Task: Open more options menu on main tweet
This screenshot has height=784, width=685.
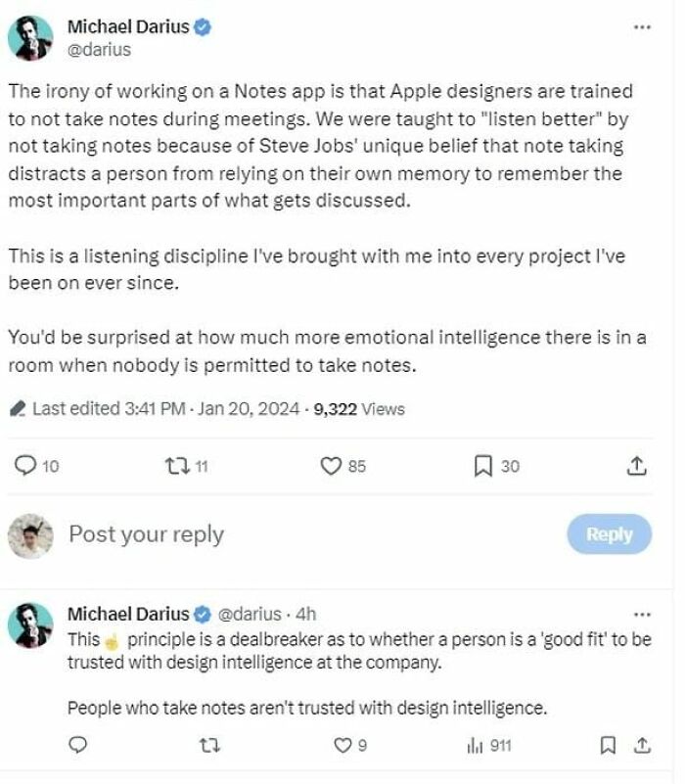Action: [642, 27]
